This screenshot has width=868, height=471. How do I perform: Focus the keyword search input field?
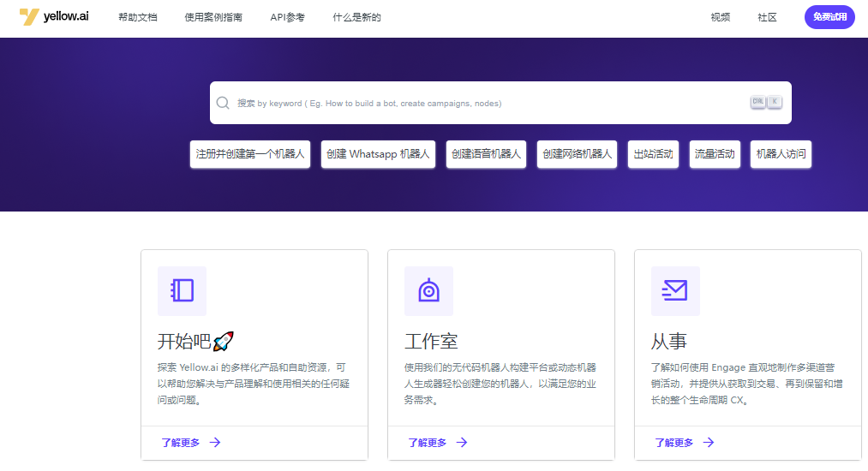(x=500, y=103)
